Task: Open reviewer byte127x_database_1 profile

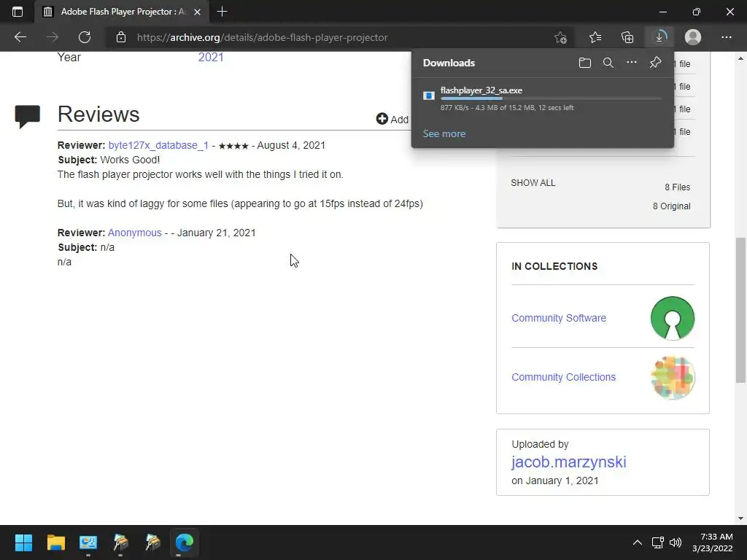Action: [x=158, y=145]
